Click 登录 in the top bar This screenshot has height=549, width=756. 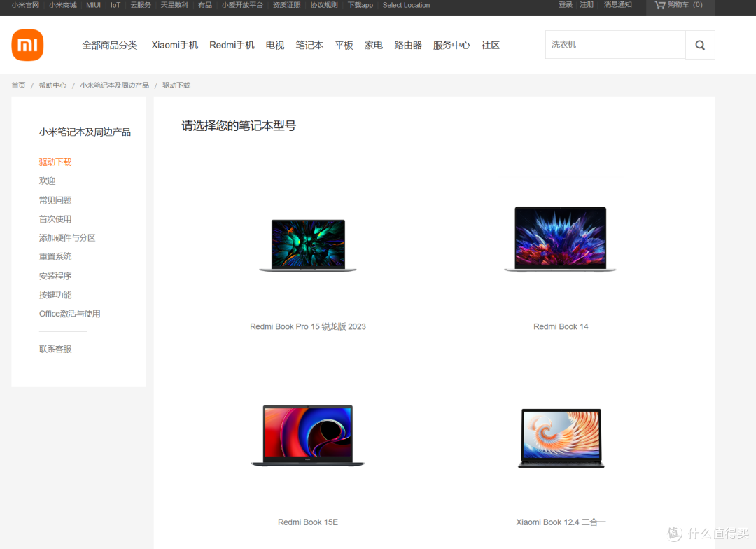[566, 5]
